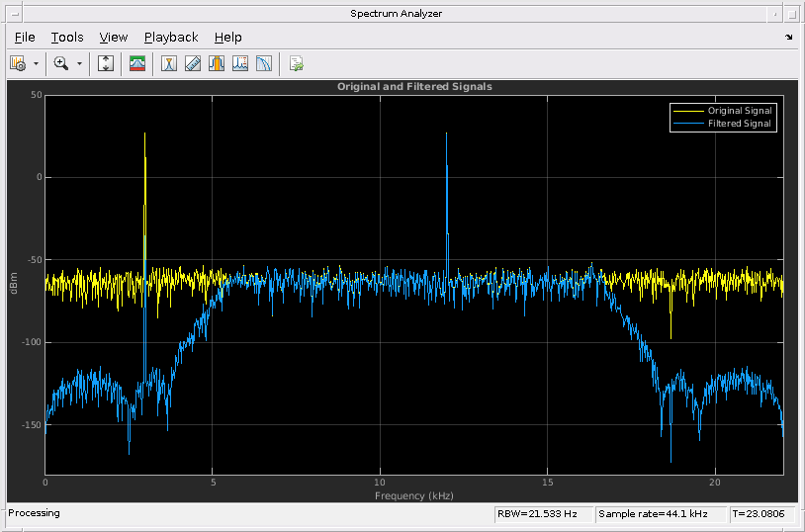The width and height of the screenshot is (805, 532).
Task: Select the Zoom magnifier tool
Action: pyautogui.click(x=61, y=63)
